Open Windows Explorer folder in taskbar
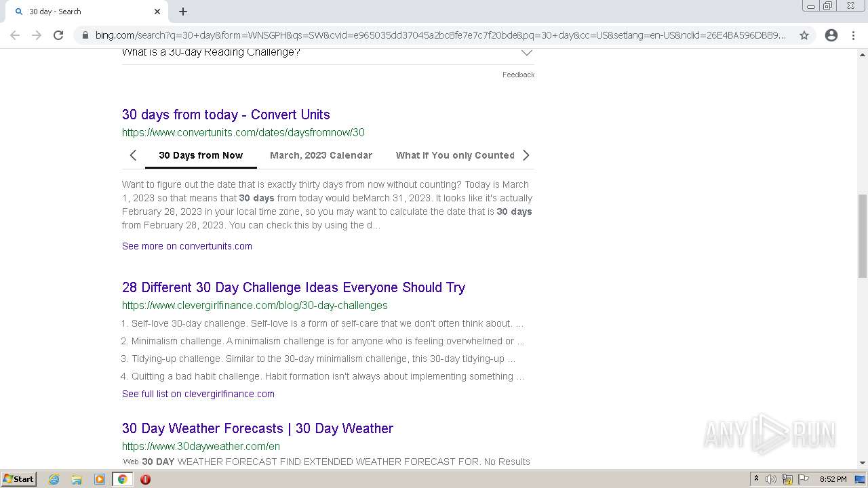This screenshot has height=488, width=868. [77, 479]
